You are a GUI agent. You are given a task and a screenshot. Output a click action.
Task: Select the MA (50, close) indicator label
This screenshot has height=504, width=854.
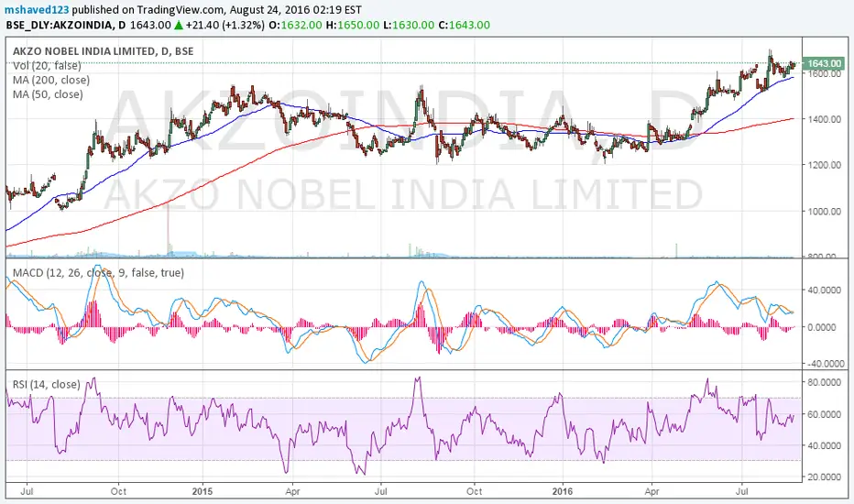click(48, 94)
